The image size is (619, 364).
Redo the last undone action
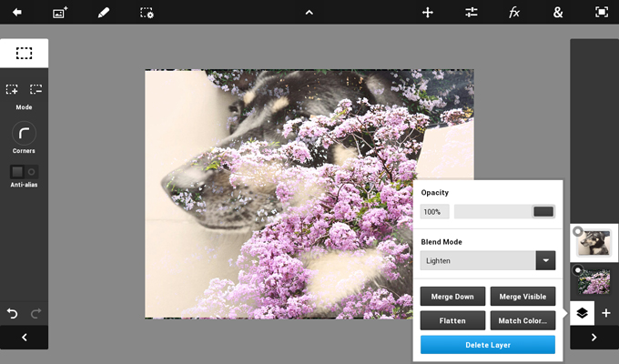point(36,313)
